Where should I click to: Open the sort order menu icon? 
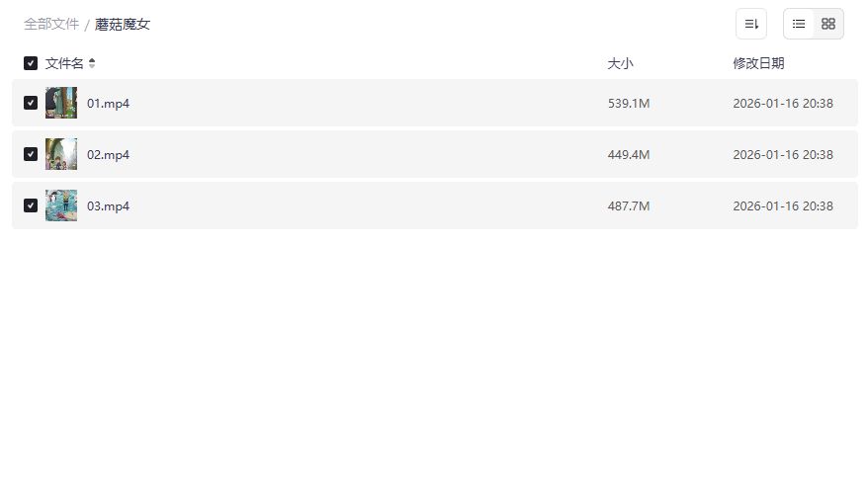pyautogui.click(x=751, y=24)
